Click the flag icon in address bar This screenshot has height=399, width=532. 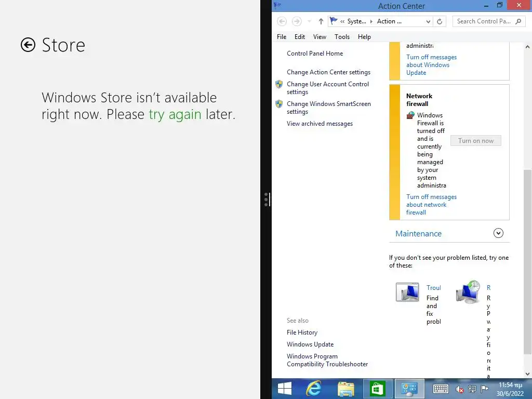(334, 21)
